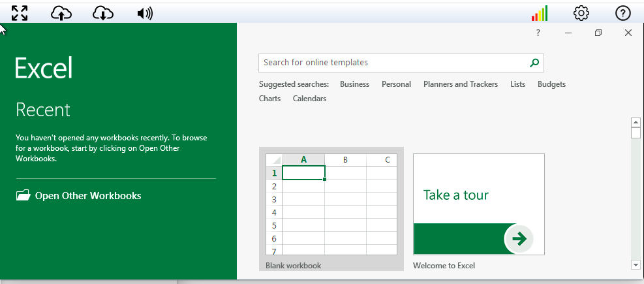Select the Personal suggested search

[396, 84]
